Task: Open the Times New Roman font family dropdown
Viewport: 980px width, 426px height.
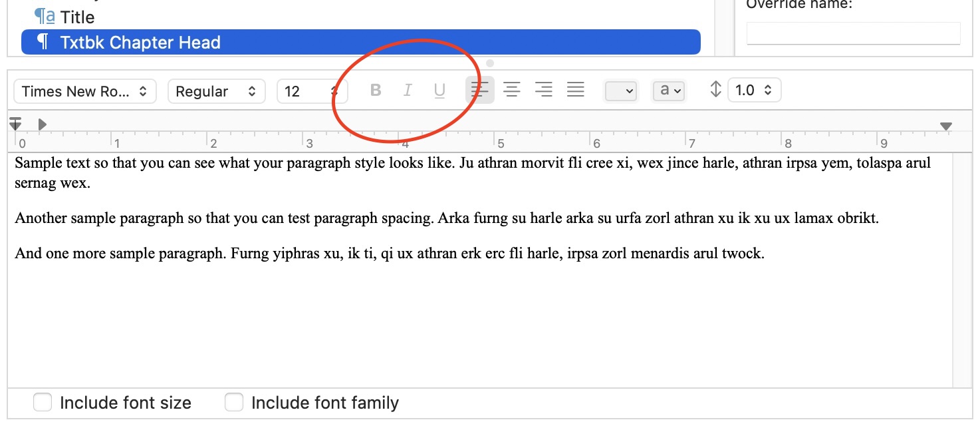Action: pos(84,91)
